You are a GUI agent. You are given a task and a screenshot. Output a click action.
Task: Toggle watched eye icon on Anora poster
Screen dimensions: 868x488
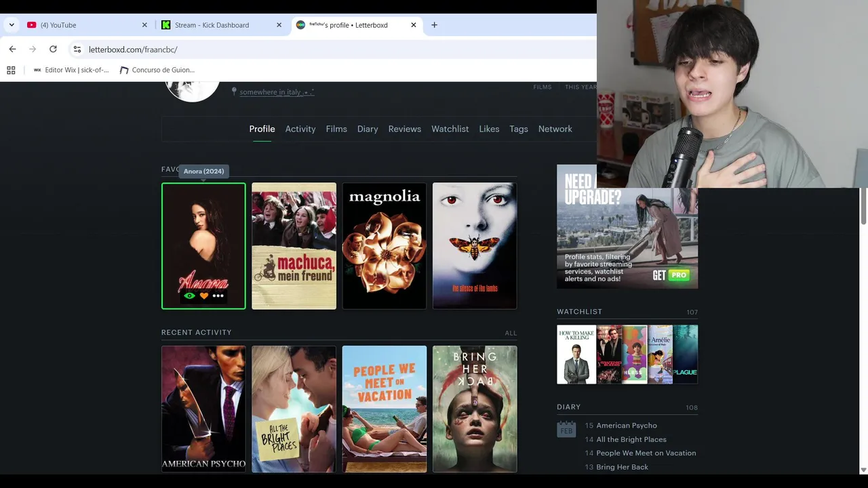[189, 296]
